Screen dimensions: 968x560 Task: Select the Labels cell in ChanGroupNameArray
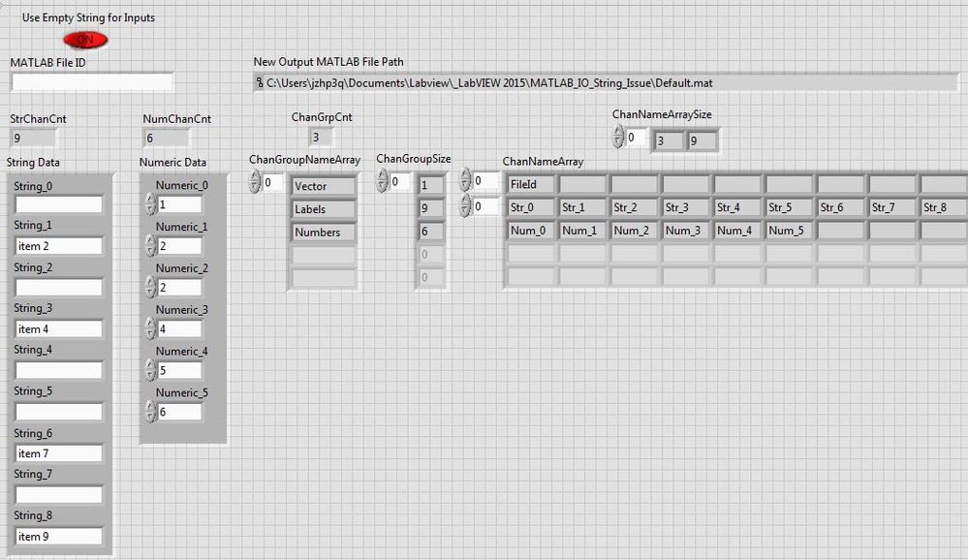coord(322,208)
